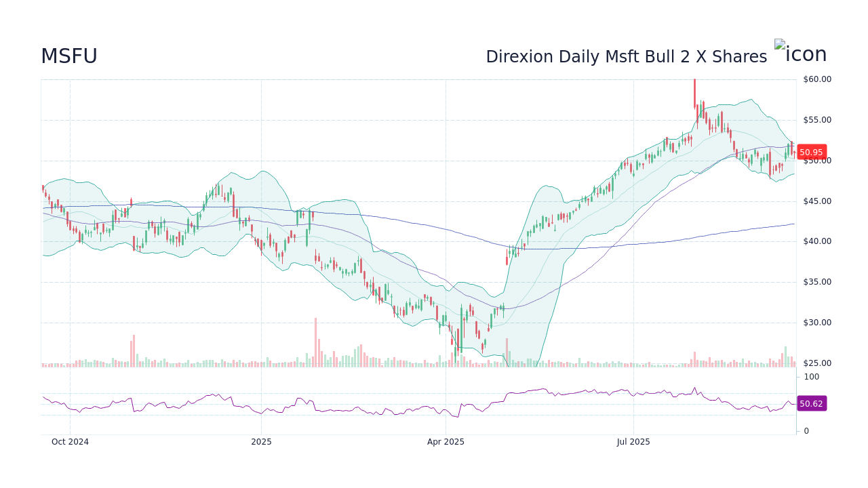This screenshot has height=488, width=868.
Task: Select the red 50.95 price tag marker
Action: coord(812,152)
